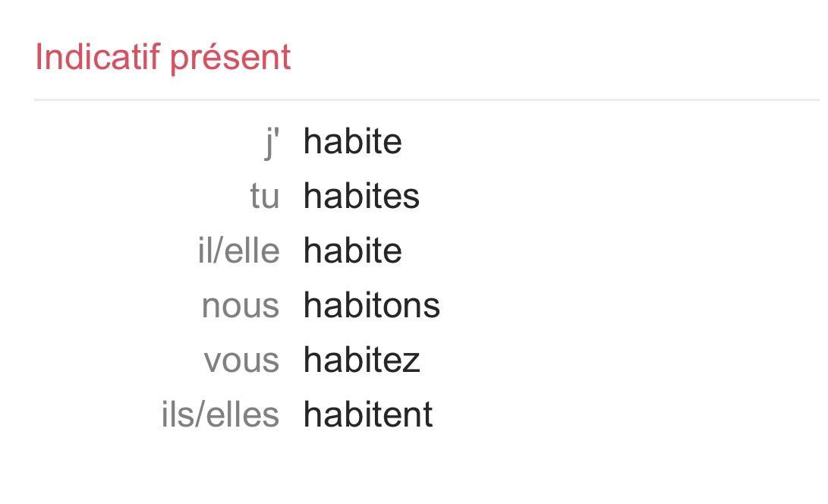Click the verb form "habitent"

[x=367, y=415]
